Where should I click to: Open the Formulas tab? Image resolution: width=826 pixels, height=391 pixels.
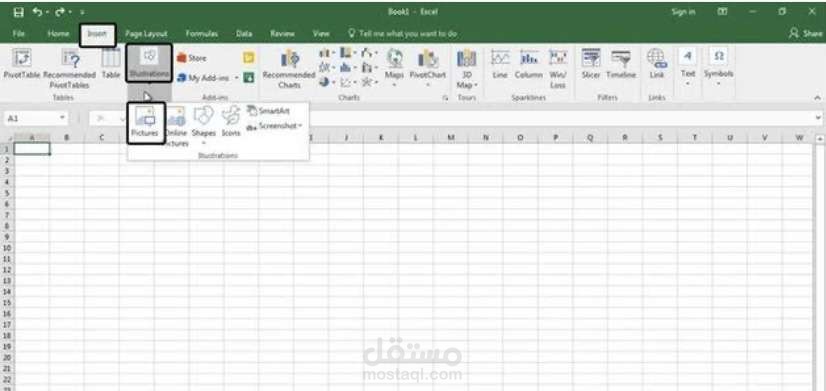point(201,34)
